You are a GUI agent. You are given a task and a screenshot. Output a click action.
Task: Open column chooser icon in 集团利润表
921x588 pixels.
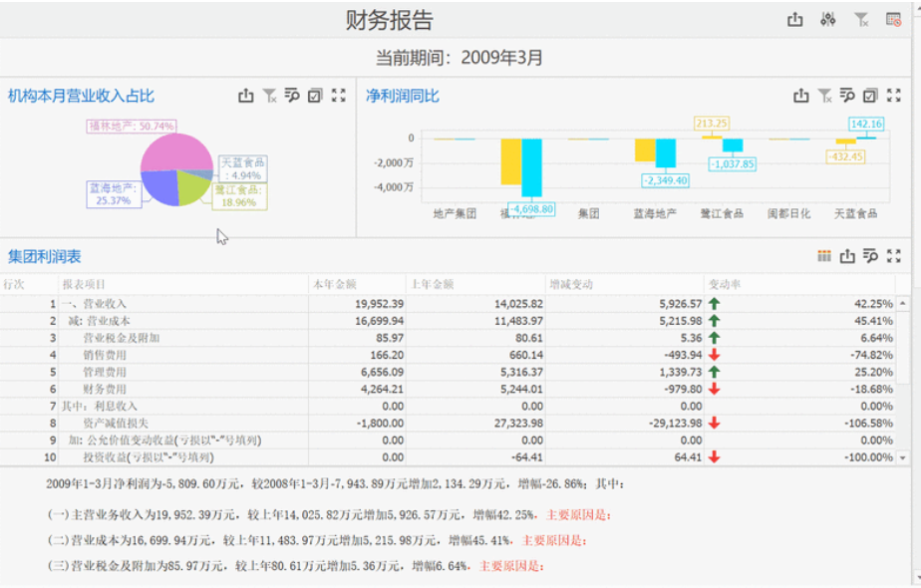(x=824, y=255)
